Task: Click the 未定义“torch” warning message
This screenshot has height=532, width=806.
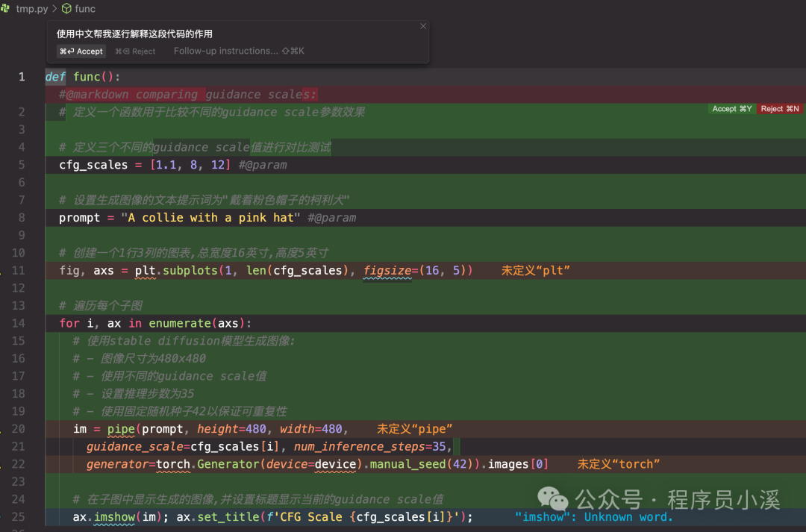Action: pyautogui.click(x=619, y=464)
